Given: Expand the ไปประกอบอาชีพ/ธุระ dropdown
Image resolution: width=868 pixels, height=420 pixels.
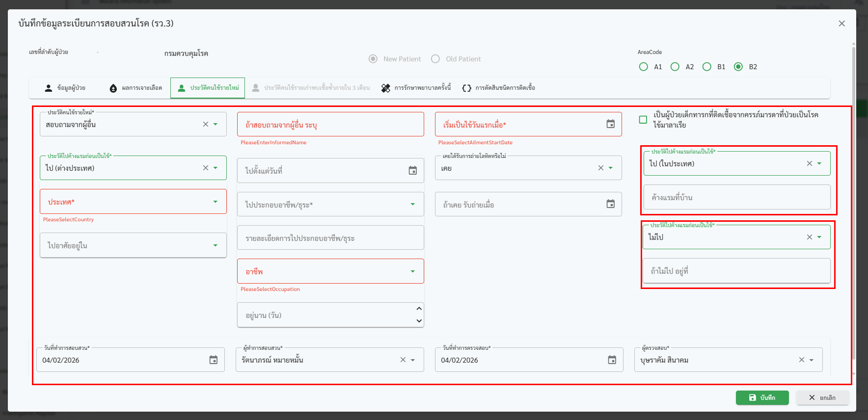Looking at the screenshot, I should point(412,204).
